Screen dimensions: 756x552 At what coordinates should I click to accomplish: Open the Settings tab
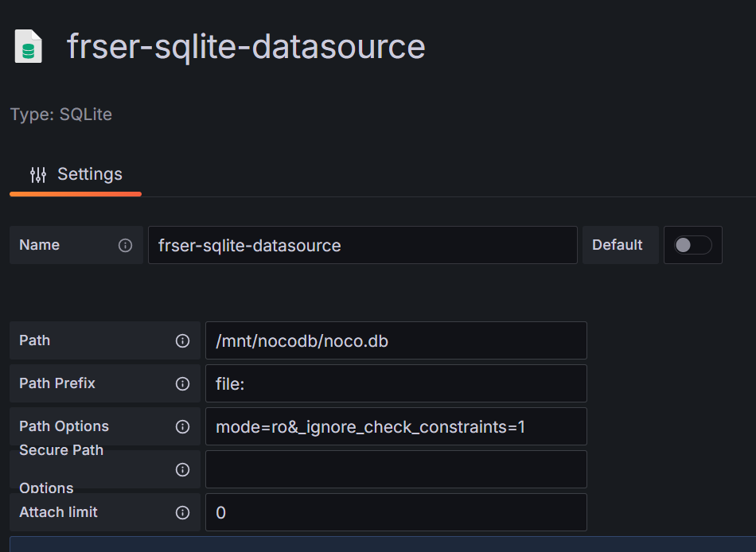pyautogui.click(x=76, y=174)
